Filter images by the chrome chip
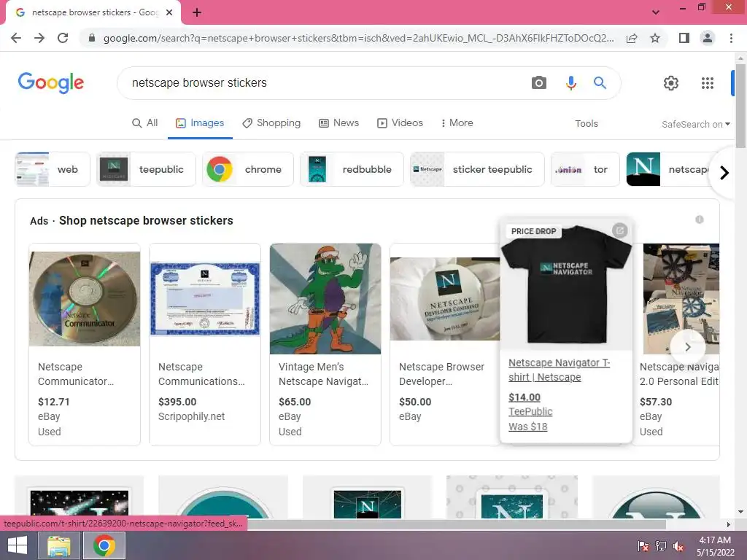The image size is (747, 560). 248,169
